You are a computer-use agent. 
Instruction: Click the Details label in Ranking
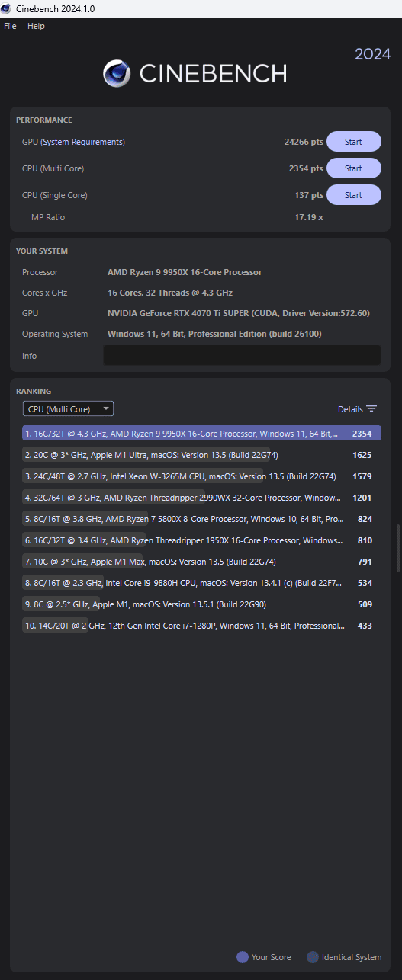[x=350, y=409]
